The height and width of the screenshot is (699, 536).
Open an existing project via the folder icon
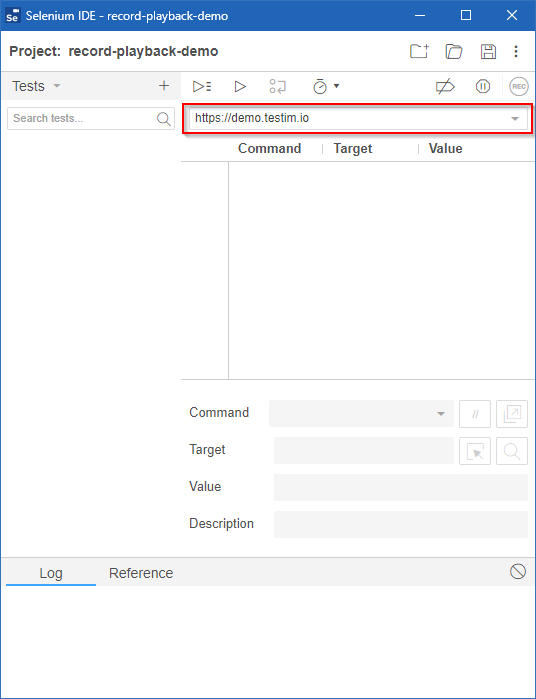pyautogui.click(x=454, y=51)
